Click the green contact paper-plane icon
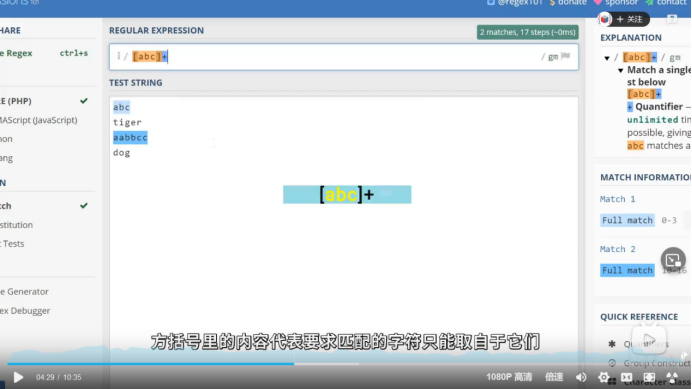This screenshot has width=692, height=389. (x=649, y=3)
